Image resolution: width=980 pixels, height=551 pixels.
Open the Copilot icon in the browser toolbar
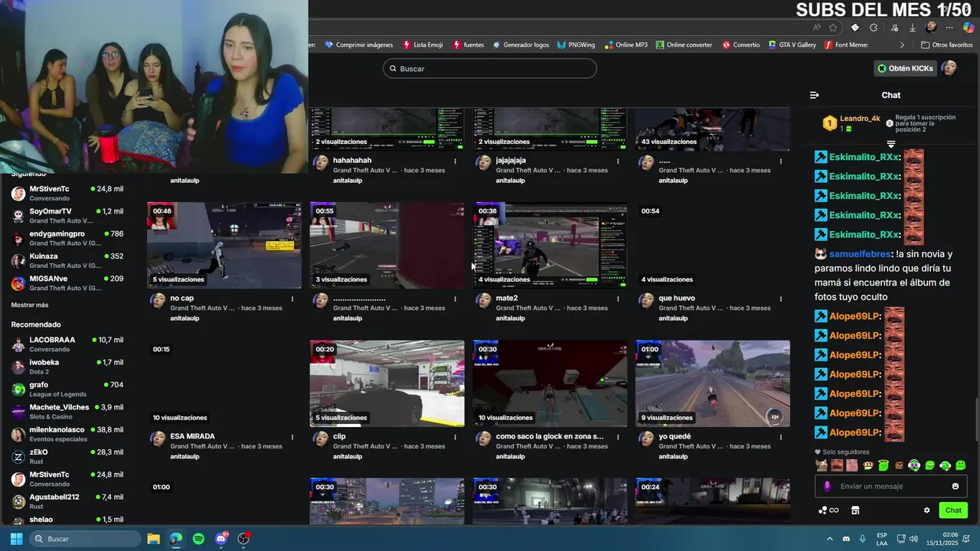[969, 28]
